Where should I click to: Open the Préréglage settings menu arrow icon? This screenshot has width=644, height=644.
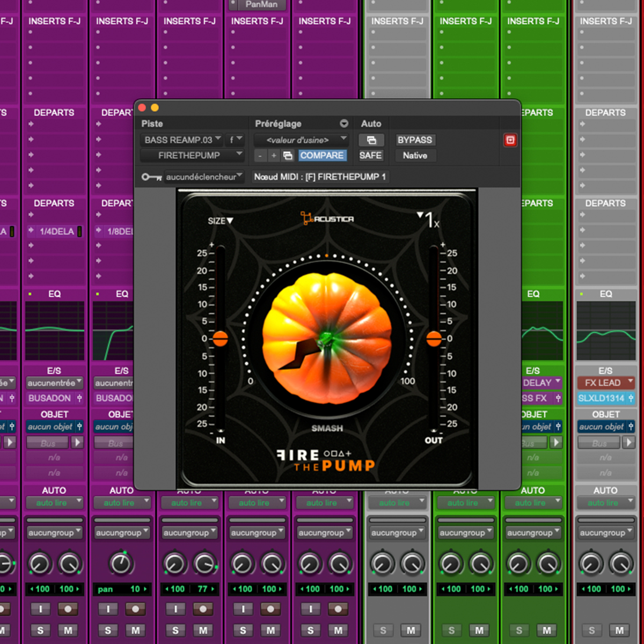[x=344, y=123]
